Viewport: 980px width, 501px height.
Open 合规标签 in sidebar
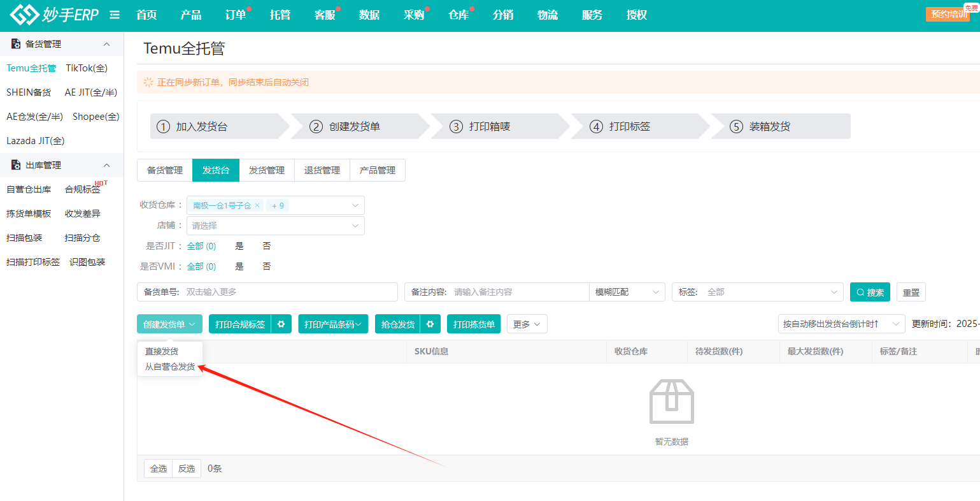click(83, 189)
